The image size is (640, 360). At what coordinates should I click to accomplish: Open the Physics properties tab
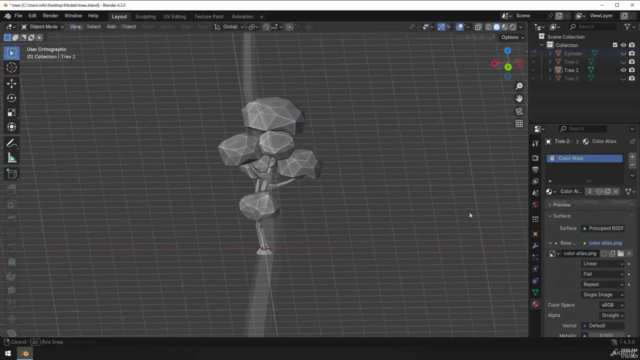[x=535, y=269]
